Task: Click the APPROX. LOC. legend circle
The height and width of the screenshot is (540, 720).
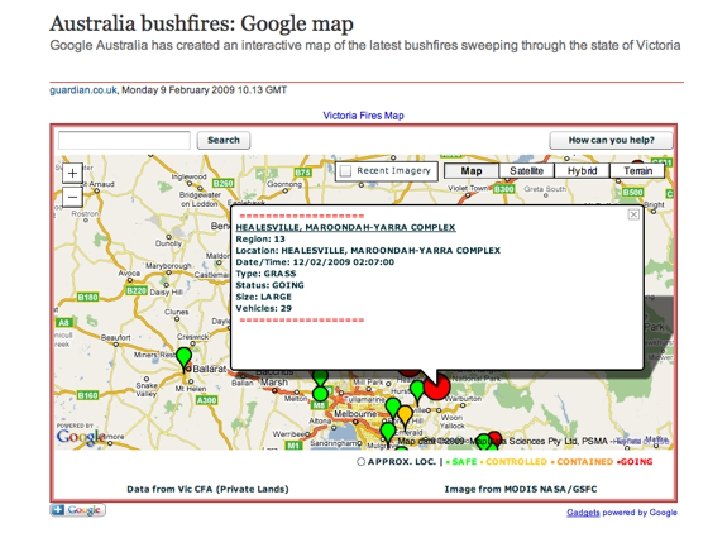Action: 361,461
